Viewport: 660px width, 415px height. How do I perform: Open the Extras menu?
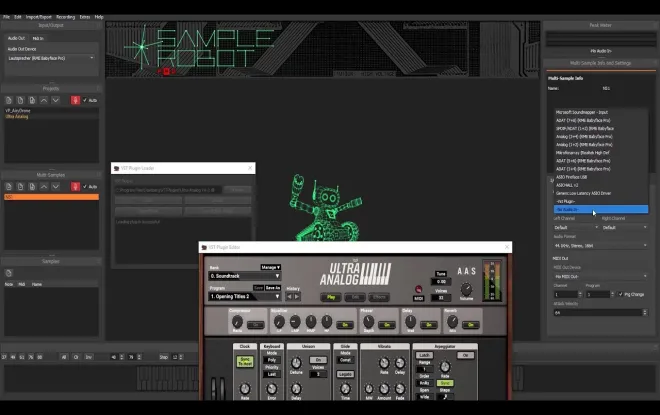click(85, 17)
